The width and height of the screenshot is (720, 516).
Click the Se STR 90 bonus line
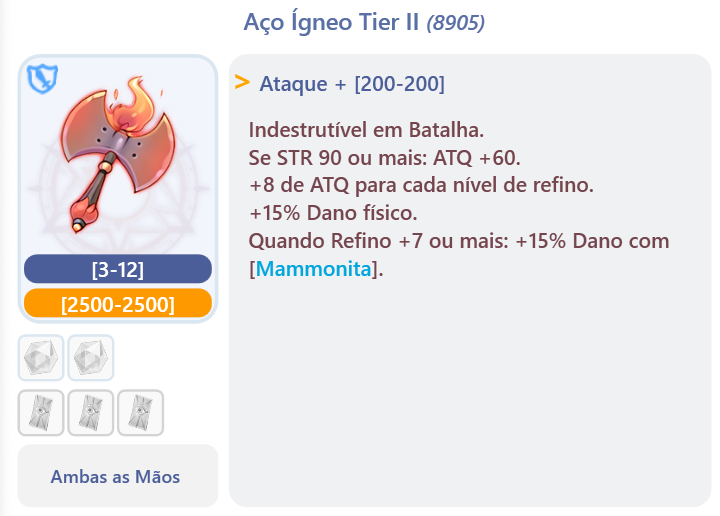(x=384, y=158)
